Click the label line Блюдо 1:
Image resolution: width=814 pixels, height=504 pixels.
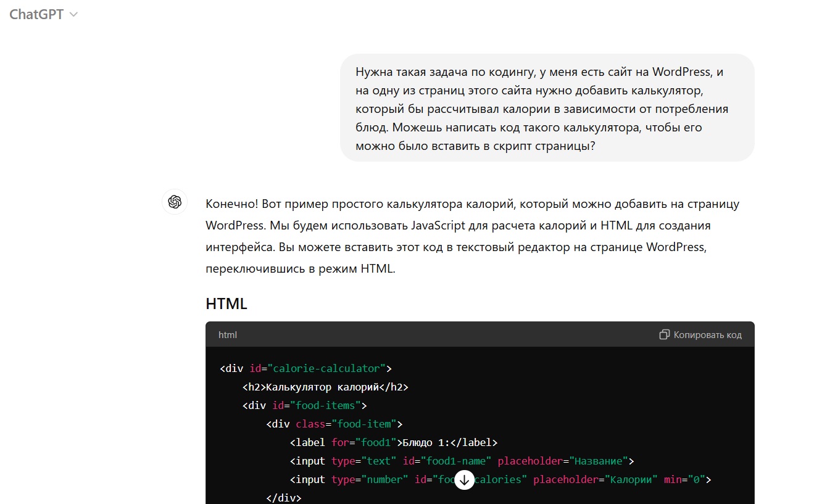pyautogui.click(x=394, y=442)
